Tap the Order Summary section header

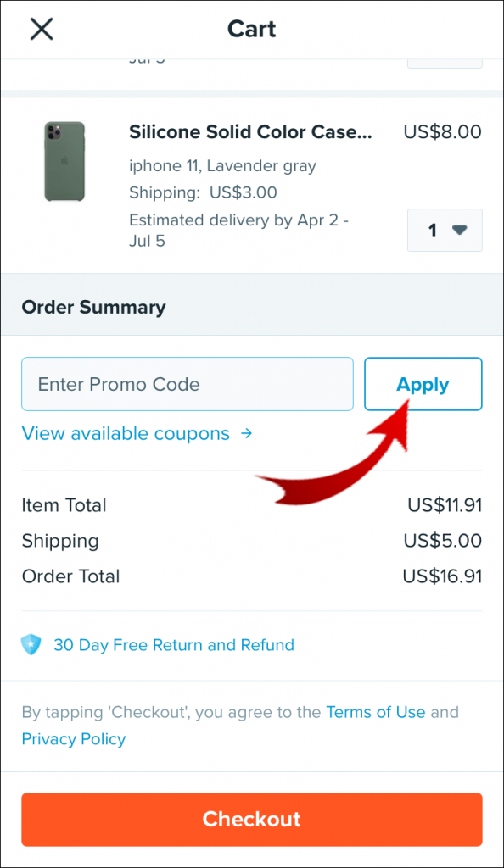pos(93,307)
